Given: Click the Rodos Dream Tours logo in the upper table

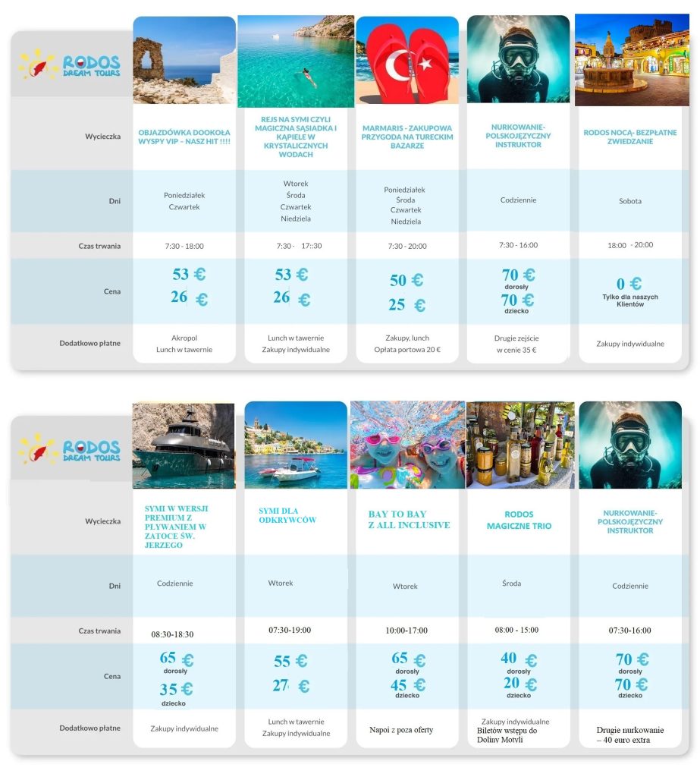Looking at the screenshot, I should (71, 64).
